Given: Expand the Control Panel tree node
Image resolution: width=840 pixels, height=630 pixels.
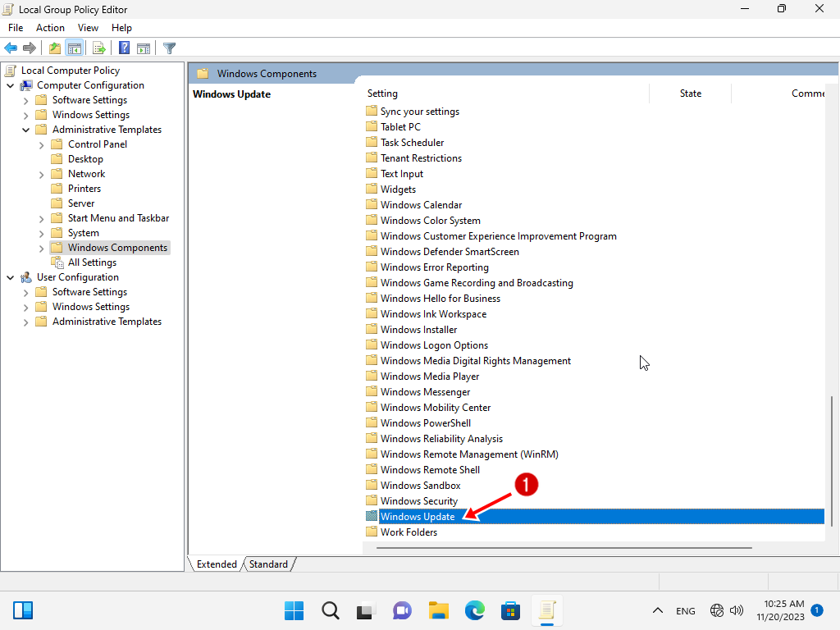Looking at the screenshot, I should 42,144.
